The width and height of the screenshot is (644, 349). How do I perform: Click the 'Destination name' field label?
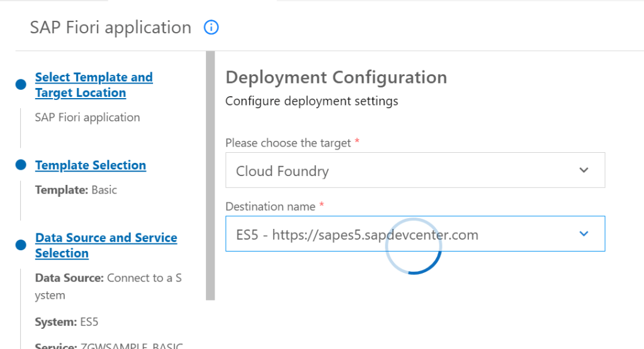271,206
